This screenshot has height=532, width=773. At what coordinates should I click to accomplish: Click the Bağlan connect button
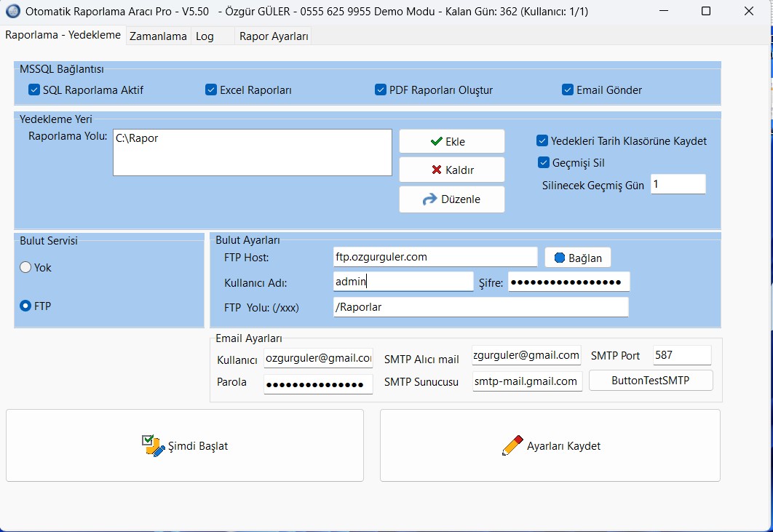(x=578, y=258)
